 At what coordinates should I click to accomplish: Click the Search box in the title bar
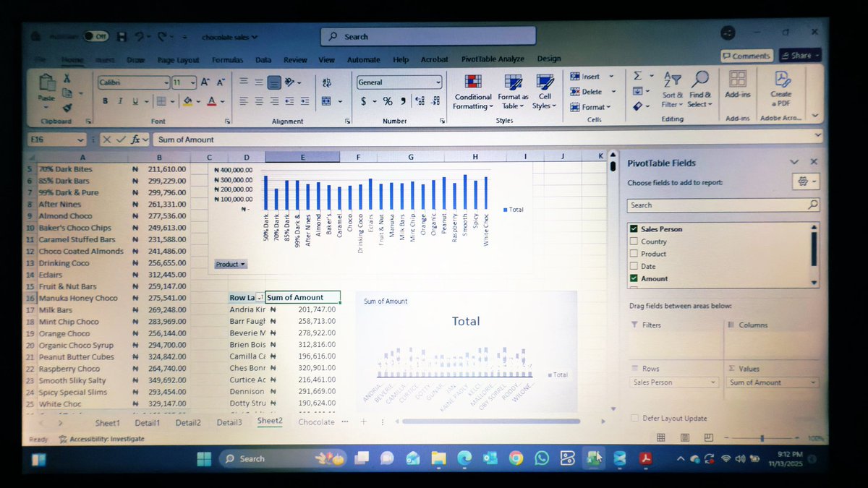[x=427, y=36]
